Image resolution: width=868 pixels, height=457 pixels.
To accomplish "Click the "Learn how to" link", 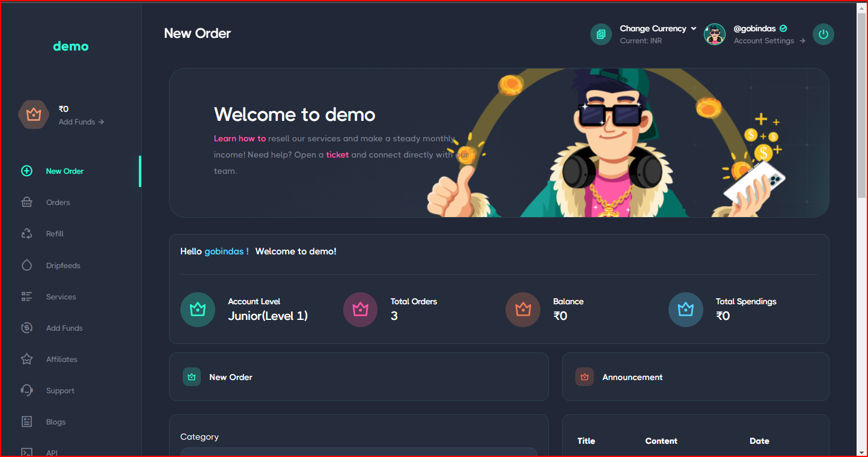I will coord(239,138).
